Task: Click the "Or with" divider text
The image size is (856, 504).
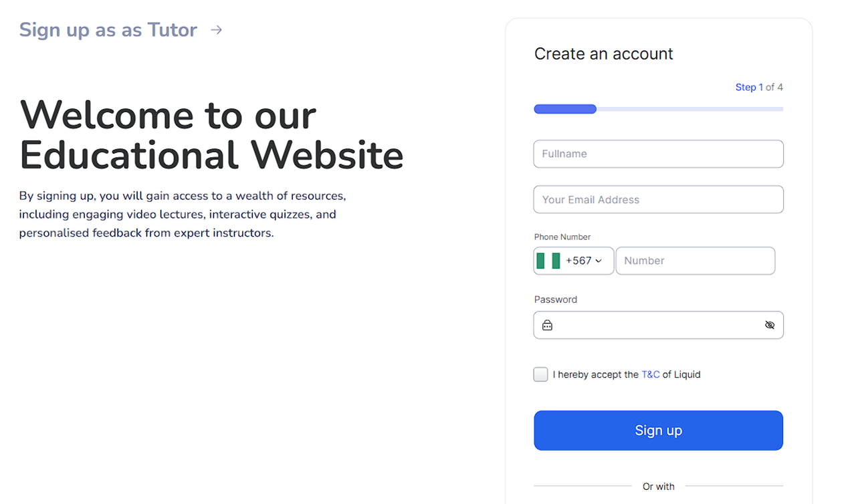Action: (658, 487)
